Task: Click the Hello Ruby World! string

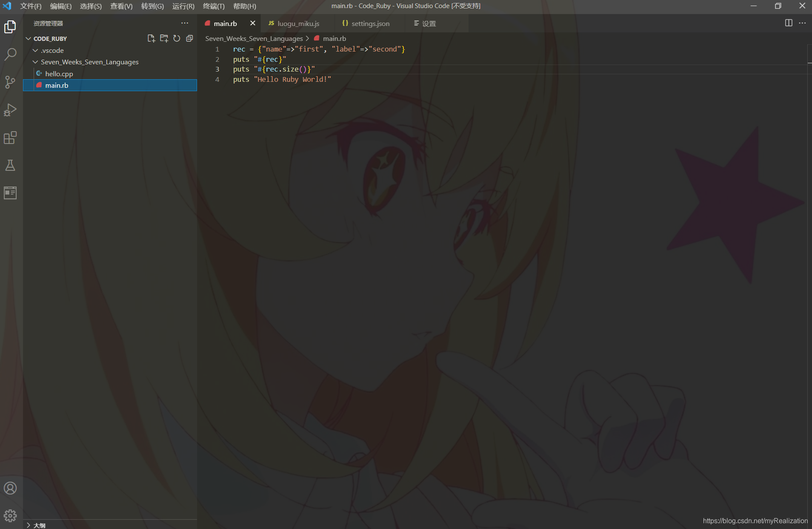Action: (x=292, y=79)
